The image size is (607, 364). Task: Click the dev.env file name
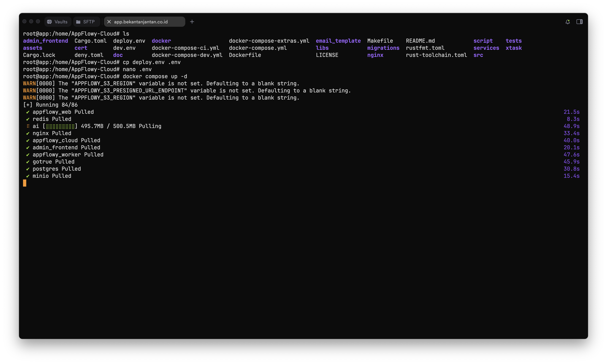coord(124,48)
